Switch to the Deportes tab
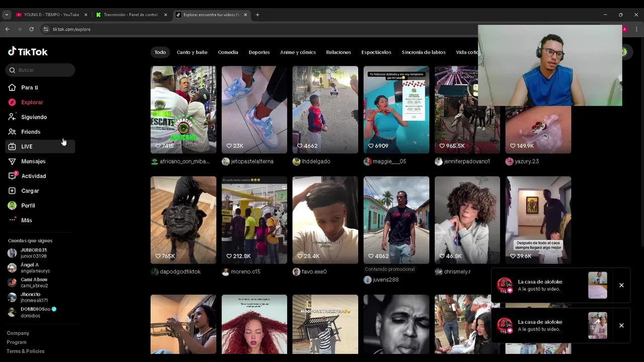This screenshot has height=362, width=644. pyautogui.click(x=259, y=52)
